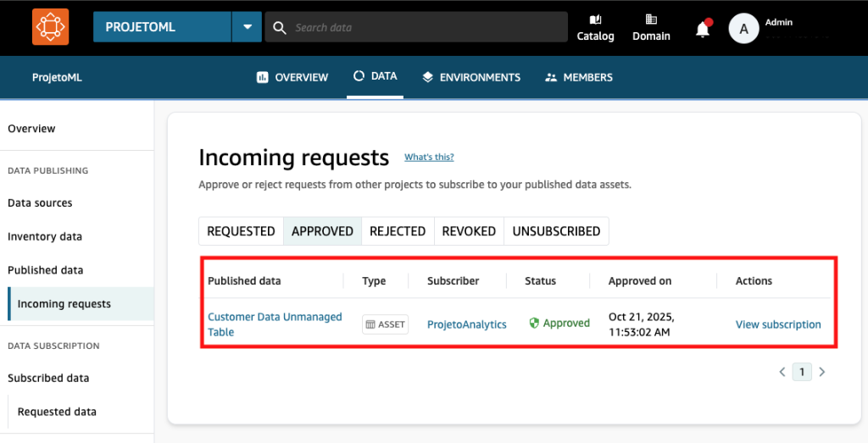The width and height of the screenshot is (868, 443).
Task: Switch to the REQUESTED tab
Action: pyautogui.click(x=241, y=231)
